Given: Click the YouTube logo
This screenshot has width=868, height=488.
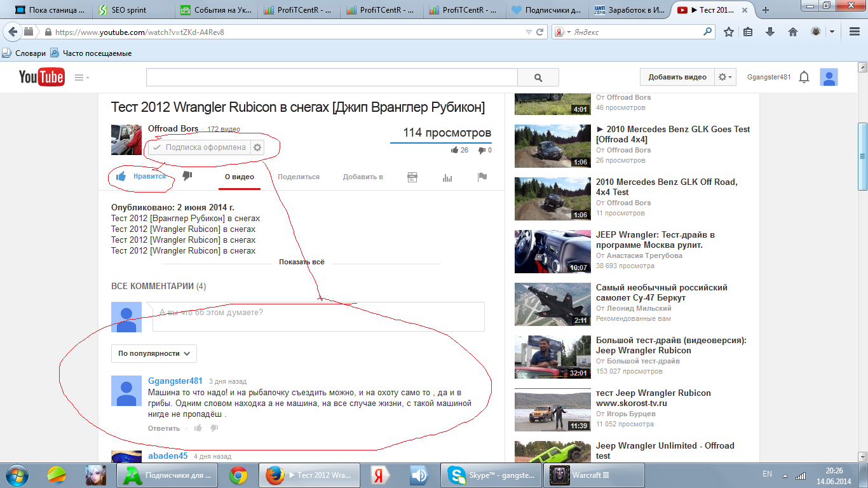Looking at the screenshot, I should [x=41, y=77].
